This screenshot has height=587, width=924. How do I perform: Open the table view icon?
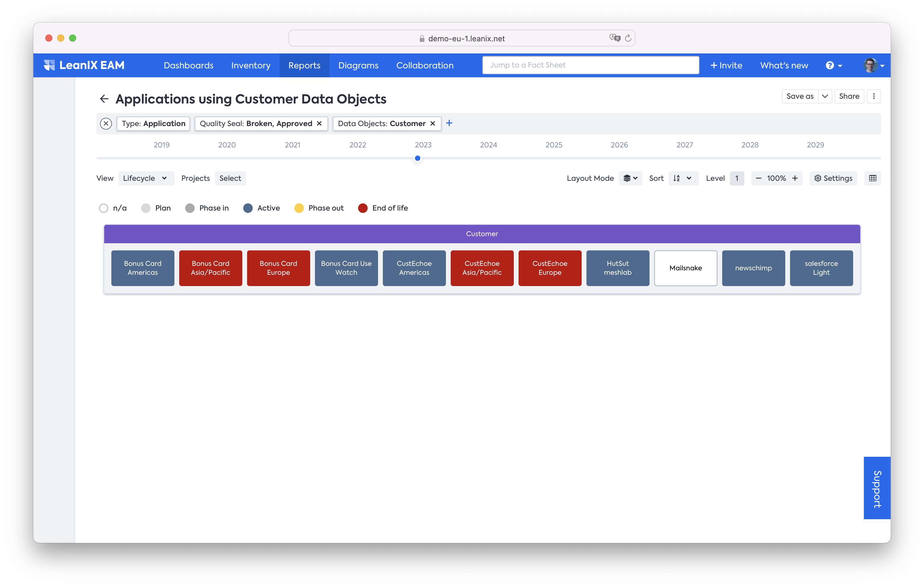tap(873, 178)
